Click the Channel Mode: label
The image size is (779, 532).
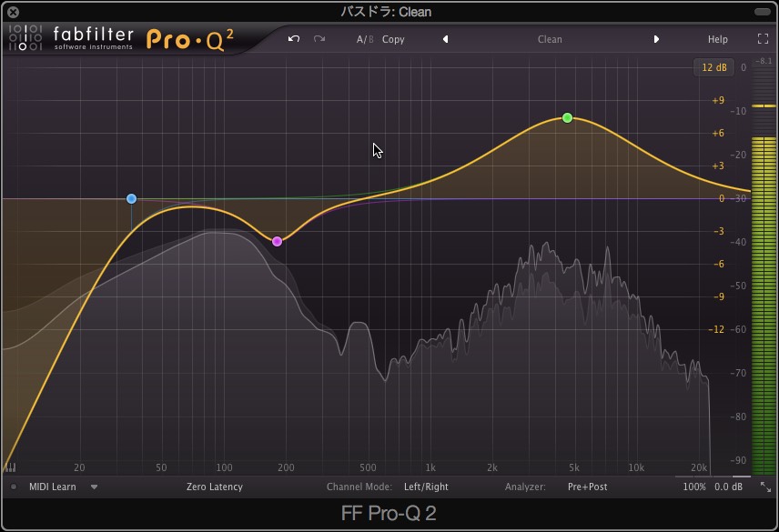click(359, 487)
